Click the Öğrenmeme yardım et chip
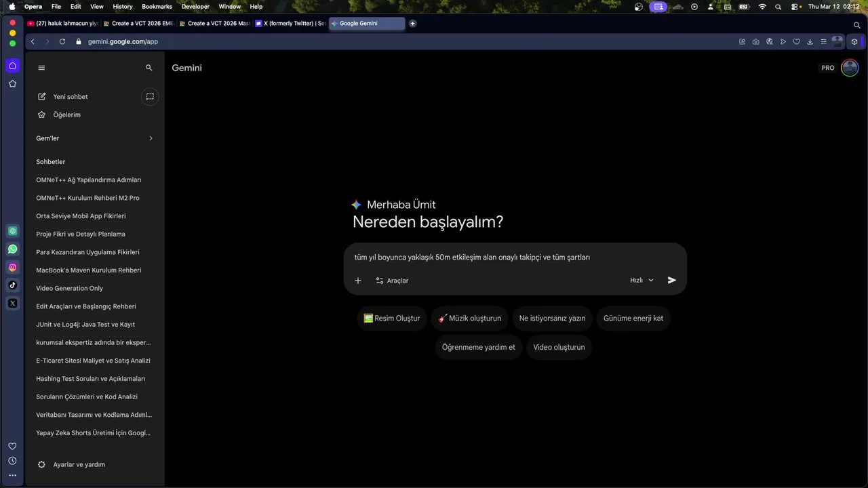Image resolution: width=868 pixels, height=488 pixels. (x=478, y=347)
